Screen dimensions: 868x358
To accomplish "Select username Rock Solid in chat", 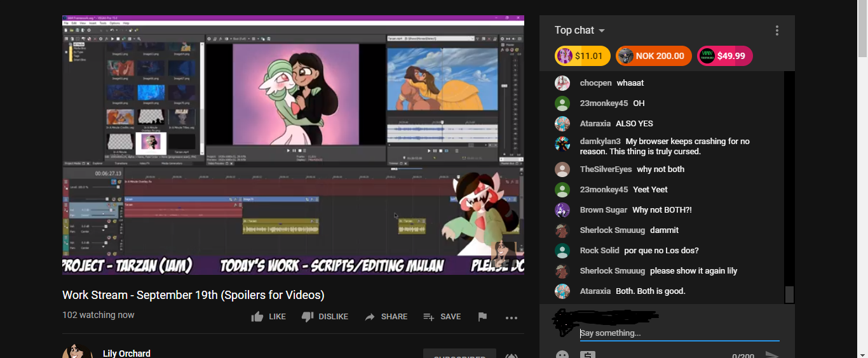I will click(600, 251).
